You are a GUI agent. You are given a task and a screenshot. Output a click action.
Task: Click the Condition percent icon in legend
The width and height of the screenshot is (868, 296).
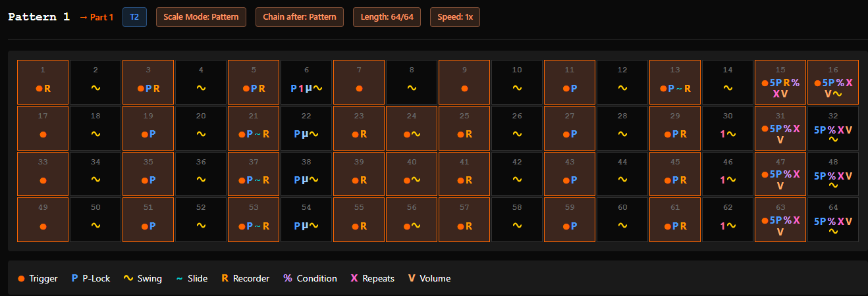point(287,278)
